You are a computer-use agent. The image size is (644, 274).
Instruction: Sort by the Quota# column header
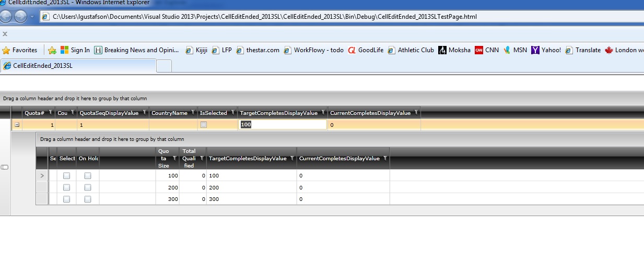point(34,113)
